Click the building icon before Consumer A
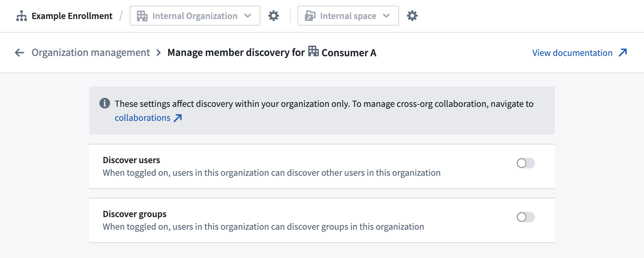Viewport: 644px width, 258px height. coord(313,52)
